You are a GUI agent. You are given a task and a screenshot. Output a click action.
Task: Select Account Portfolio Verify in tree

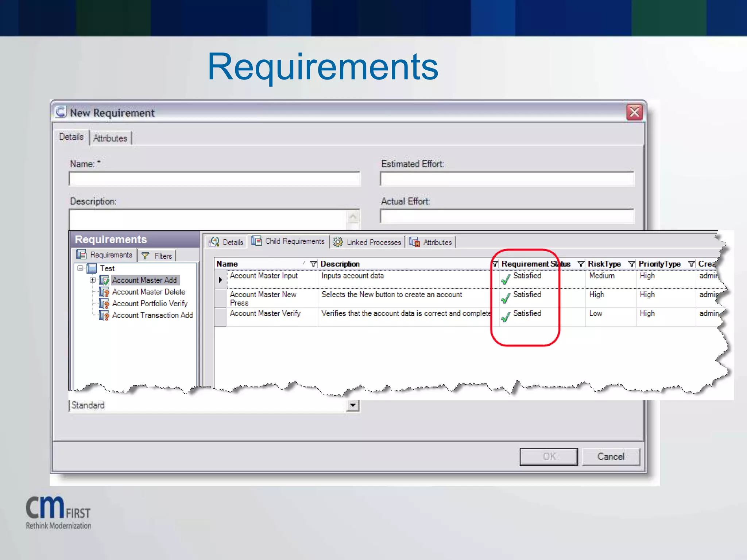pos(150,303)
